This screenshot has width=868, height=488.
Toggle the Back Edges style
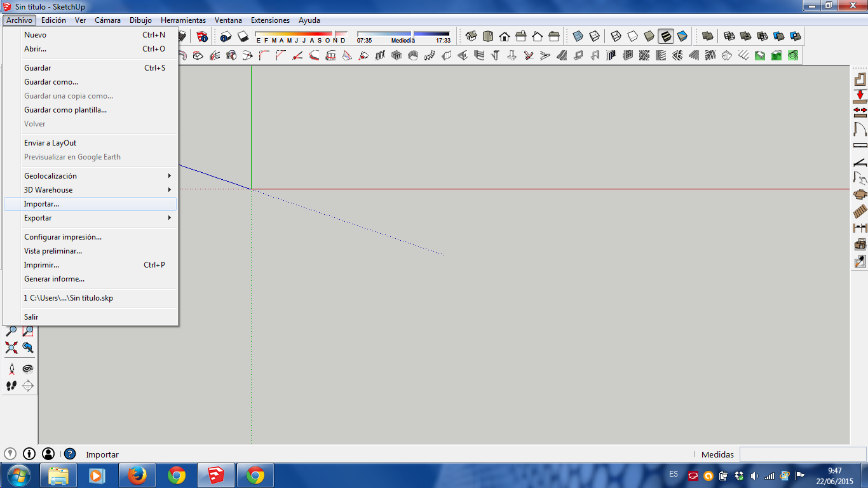594,36
